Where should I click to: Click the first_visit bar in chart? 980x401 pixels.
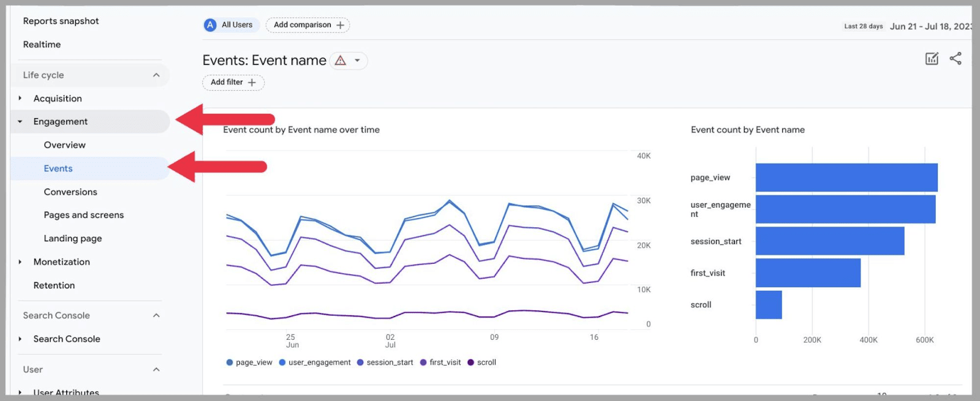[807, 273]
